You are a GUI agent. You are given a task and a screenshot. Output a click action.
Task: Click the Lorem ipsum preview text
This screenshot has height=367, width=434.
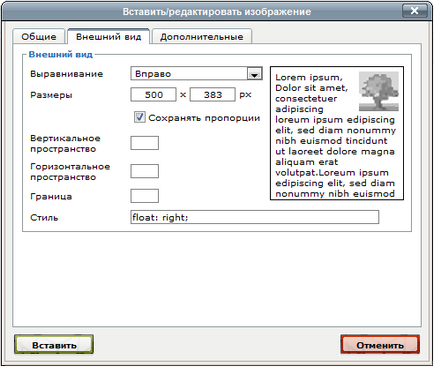point(335,135)
